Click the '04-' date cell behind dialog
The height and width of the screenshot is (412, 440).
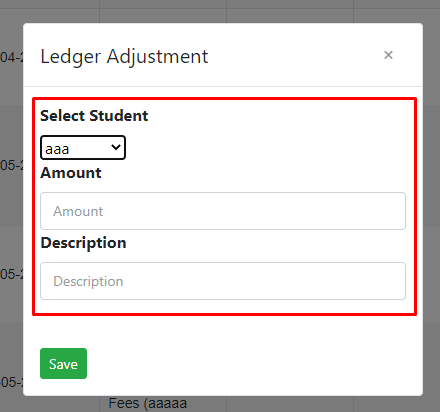(11, 57)
